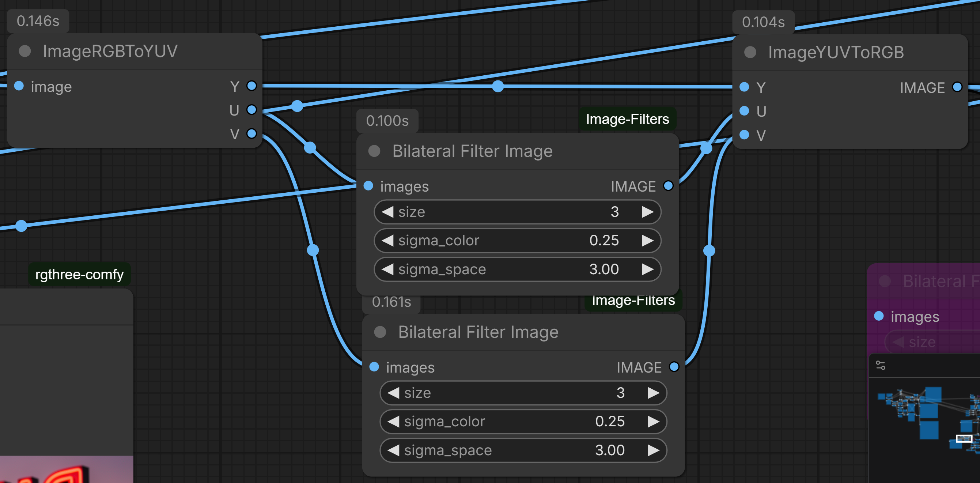Screen dimensions: 980x483
Task: Select sigma_color value 0.25 in the 0.161s Bilateral node
Action: click(610, 421)
